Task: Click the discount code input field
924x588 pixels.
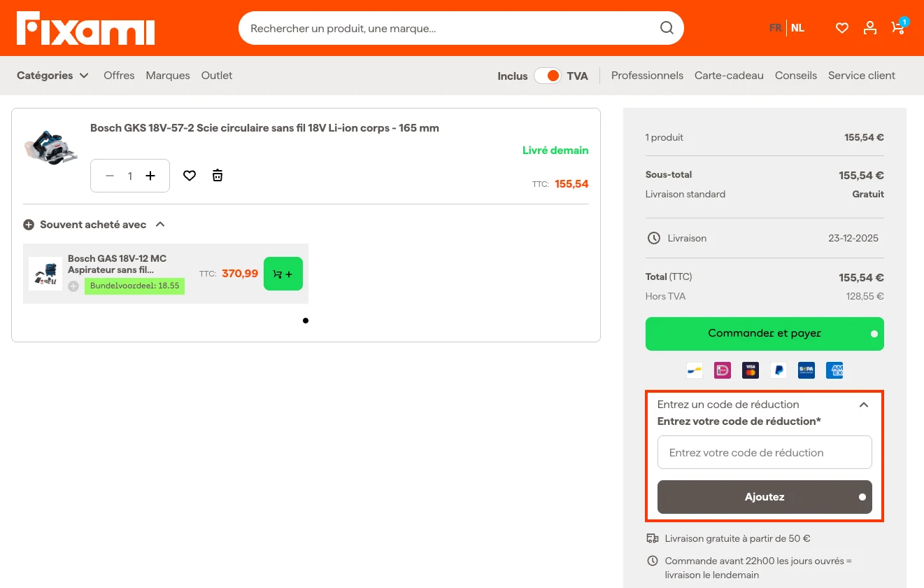Action: (764, 452)
